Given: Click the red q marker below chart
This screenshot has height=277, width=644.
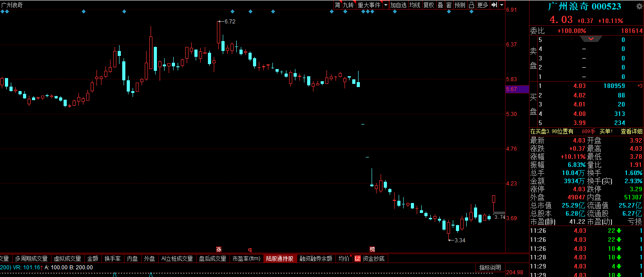Looking at the screenshot, I should 249,249.
